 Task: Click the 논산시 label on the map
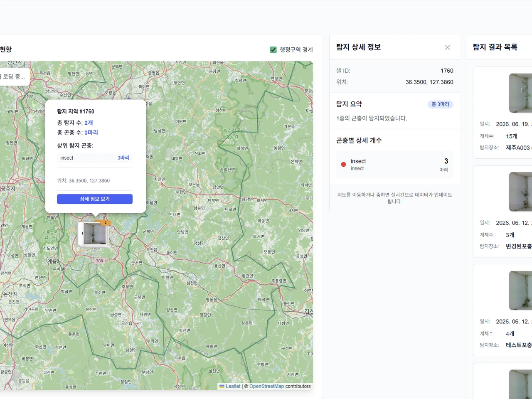10,294
